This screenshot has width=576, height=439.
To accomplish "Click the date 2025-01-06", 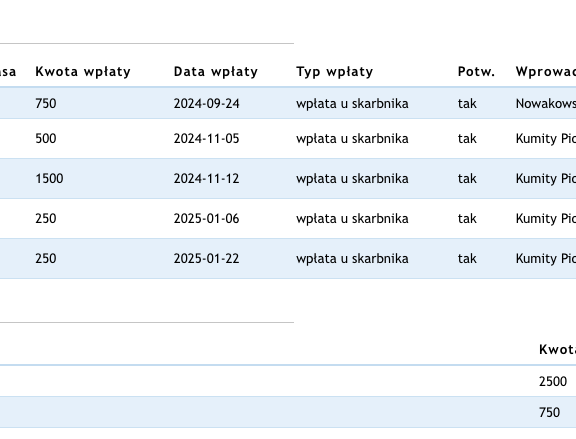I will (x=206, y=219).
